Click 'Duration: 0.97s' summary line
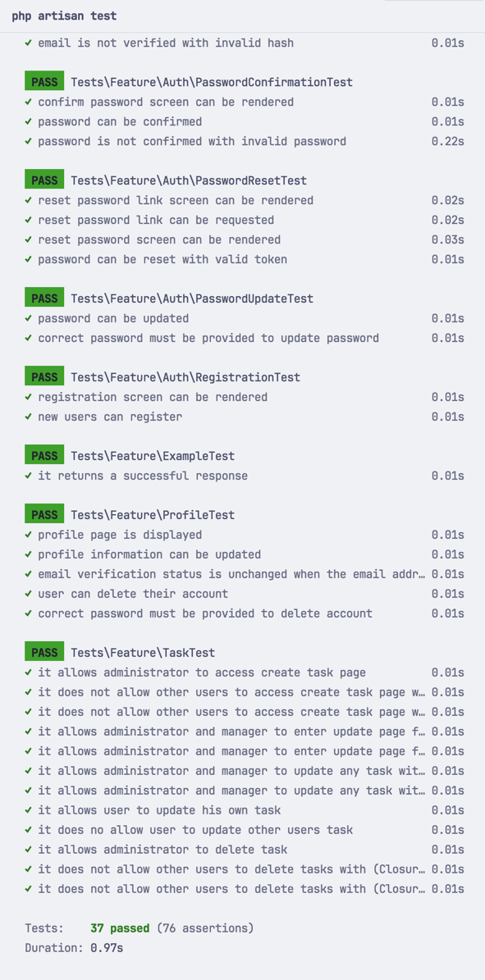 point(74,948)
